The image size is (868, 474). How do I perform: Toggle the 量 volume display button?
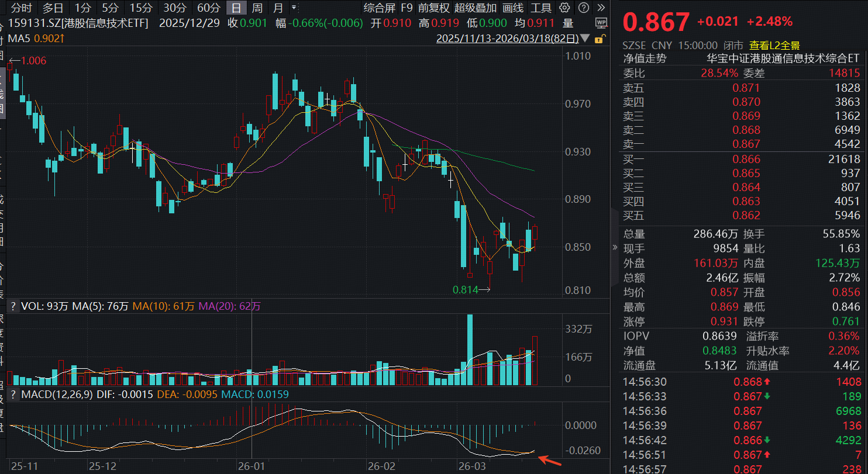567,22
